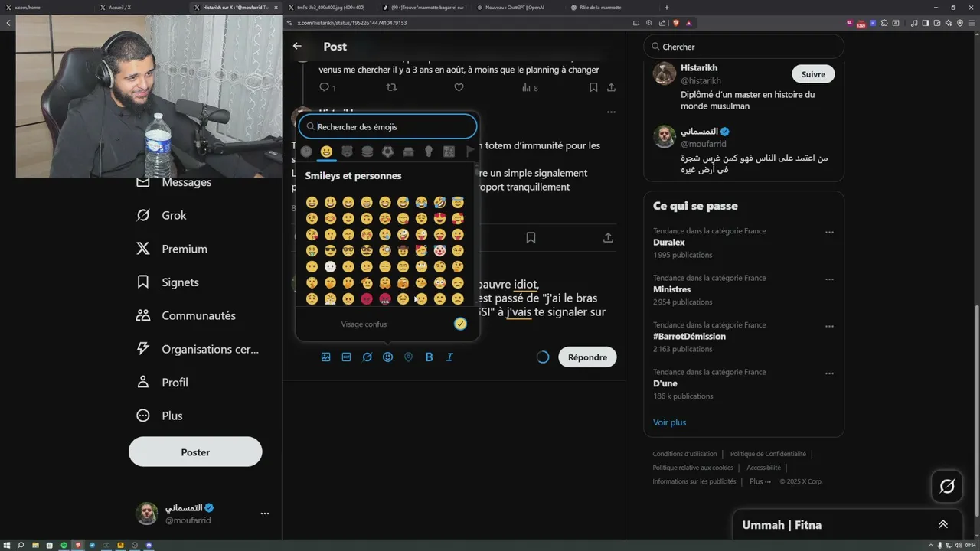
Task: Expand the Ummah | Fitna chat panel
Action: coord(943,524)
